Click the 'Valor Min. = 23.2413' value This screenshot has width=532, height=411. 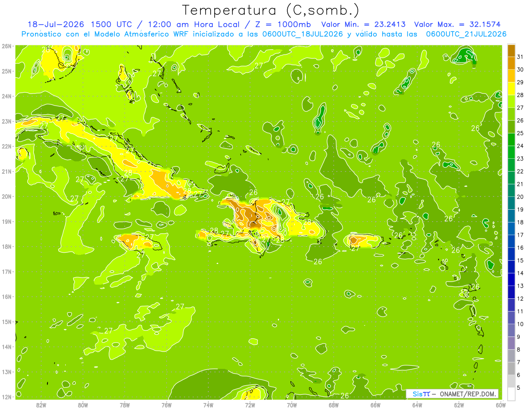(363, 24)
